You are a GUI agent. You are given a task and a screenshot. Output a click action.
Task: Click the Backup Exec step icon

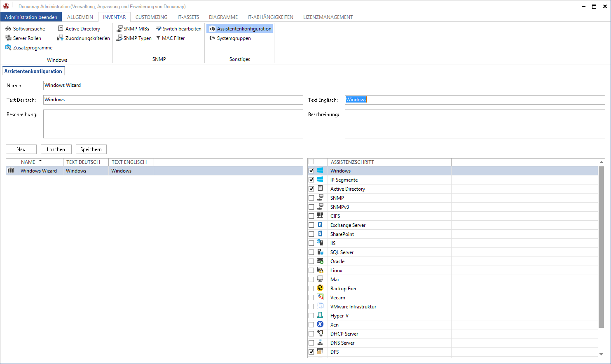click(320, 288)
